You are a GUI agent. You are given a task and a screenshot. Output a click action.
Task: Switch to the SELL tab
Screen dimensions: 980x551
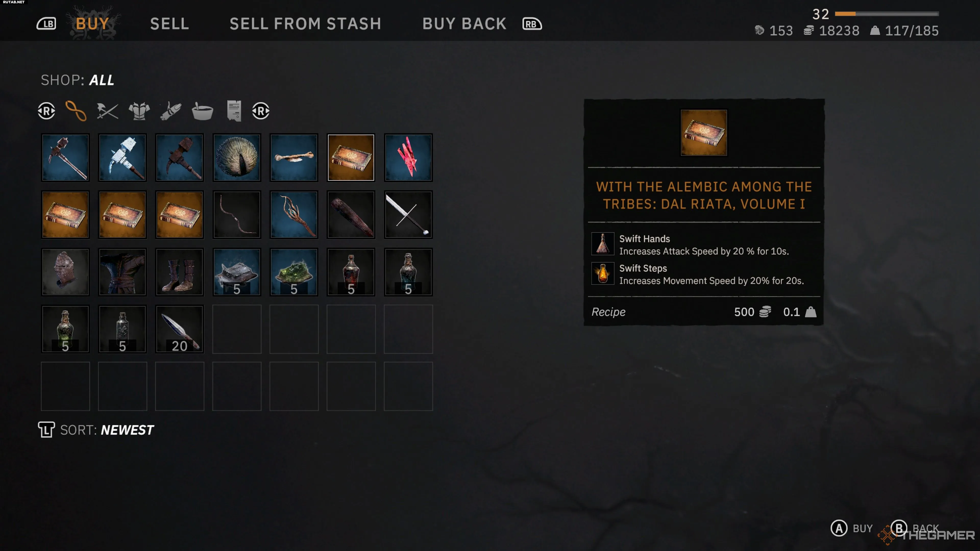pyautogui.click(x=170, y=23)
